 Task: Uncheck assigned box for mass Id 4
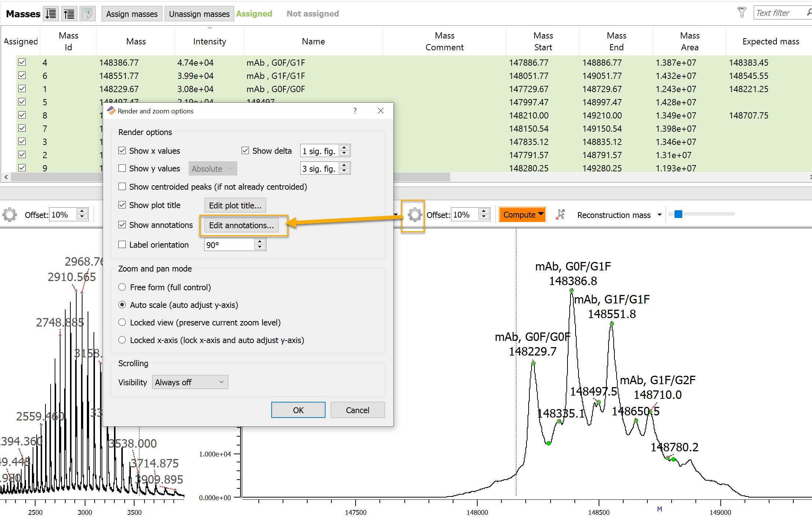[x=22, y=62]
